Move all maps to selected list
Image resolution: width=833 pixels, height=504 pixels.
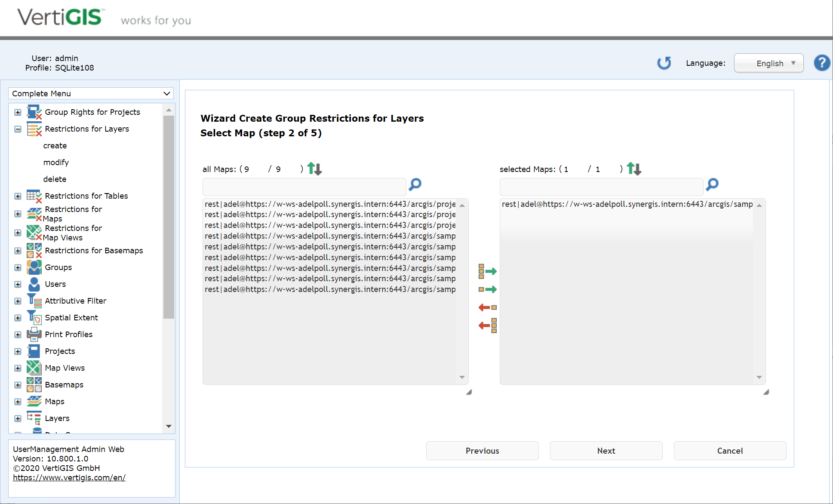tap(487, 271)
